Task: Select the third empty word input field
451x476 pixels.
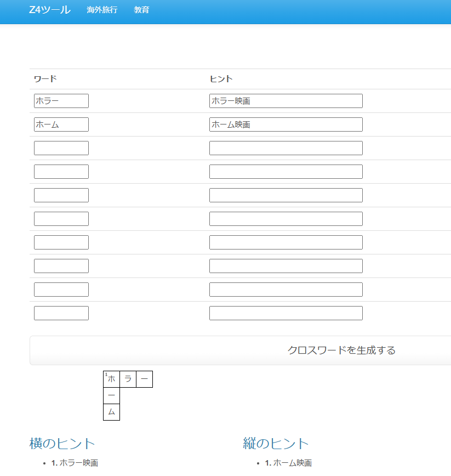Action: 61,148
